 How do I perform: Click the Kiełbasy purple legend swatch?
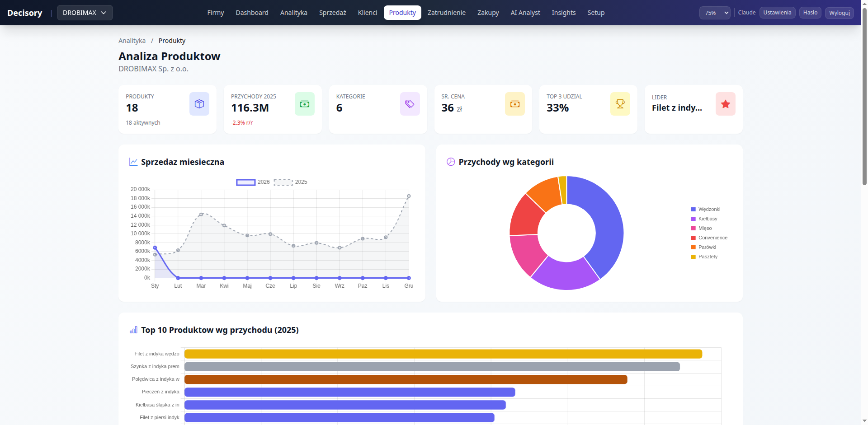pos(693,219)
